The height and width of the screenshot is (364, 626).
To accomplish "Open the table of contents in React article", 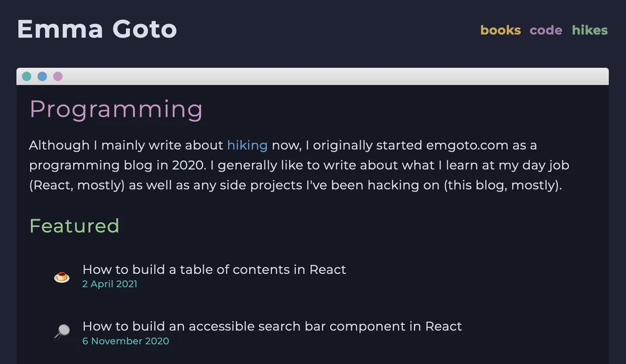I will pos(214,270).
